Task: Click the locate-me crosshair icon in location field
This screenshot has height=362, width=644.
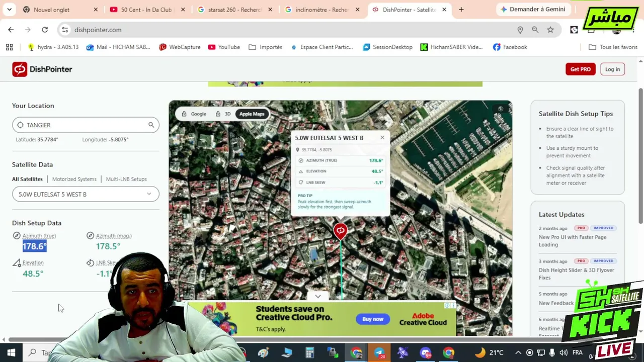Action: pyautogui.click(x=20, y=125)
